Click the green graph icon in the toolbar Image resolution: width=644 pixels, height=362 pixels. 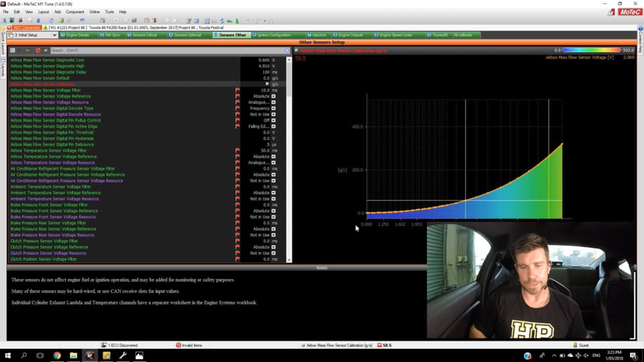(x=230, y=20)
